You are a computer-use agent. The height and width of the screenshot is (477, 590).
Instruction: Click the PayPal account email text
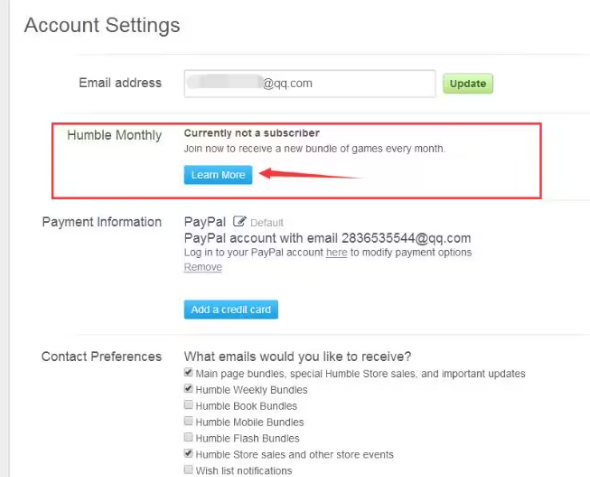pyautogui.click(x=327, y=238)
